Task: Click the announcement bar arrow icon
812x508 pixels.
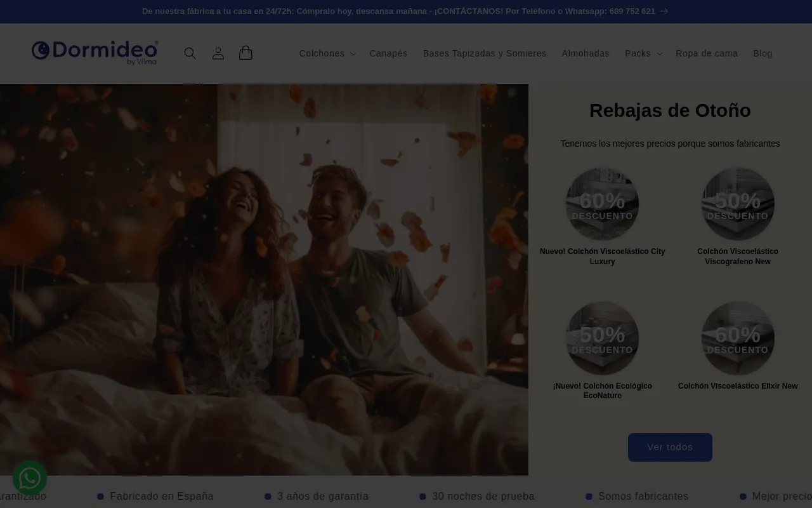Action: click(x=664, y=11)
